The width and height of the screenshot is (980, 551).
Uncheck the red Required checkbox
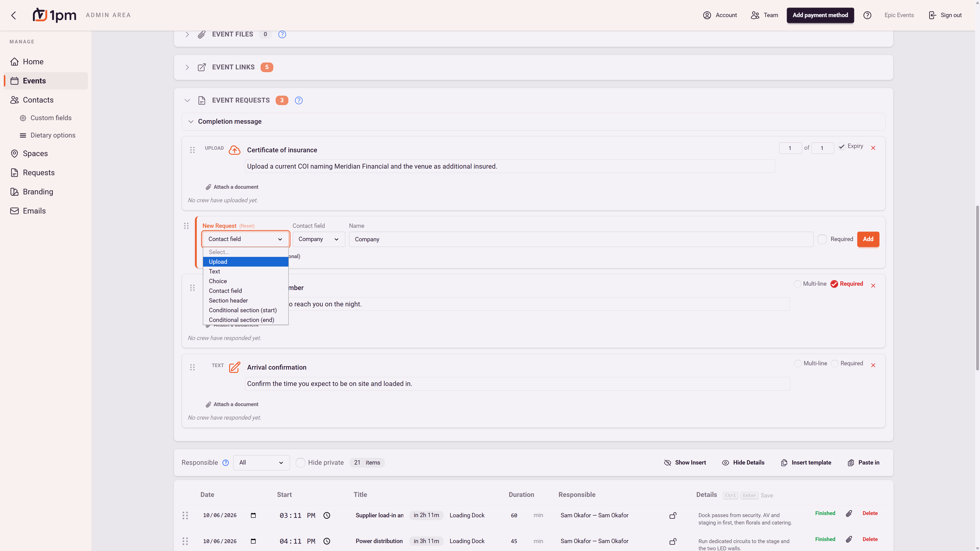pos(834,284)
